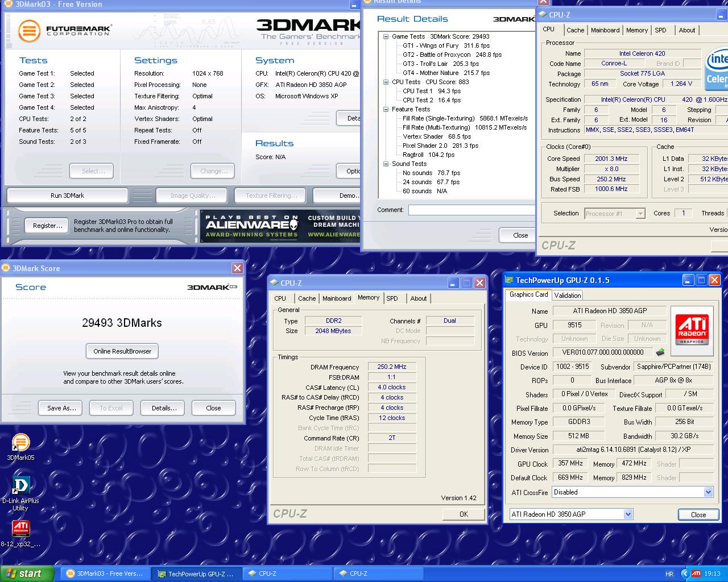Click the GPU Clock value 357 MHz
This screenshot has width=728, height=582.
(x=570, y=464)
